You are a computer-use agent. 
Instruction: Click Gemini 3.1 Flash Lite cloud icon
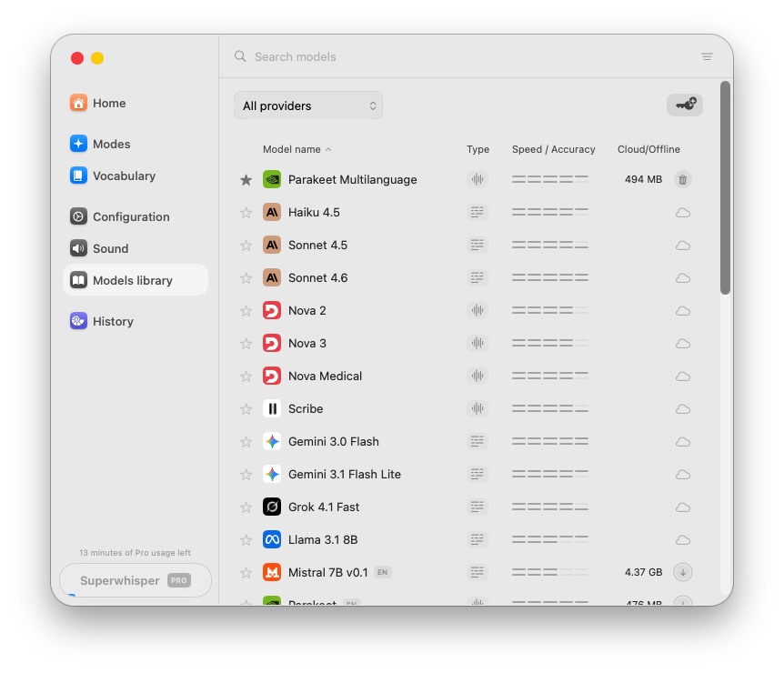(683, 475)
